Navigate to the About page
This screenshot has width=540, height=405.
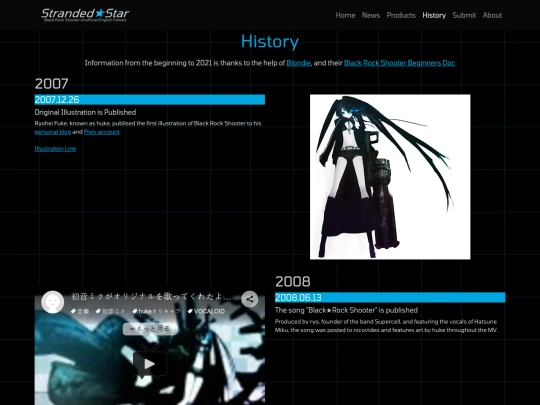click(492, 15)
